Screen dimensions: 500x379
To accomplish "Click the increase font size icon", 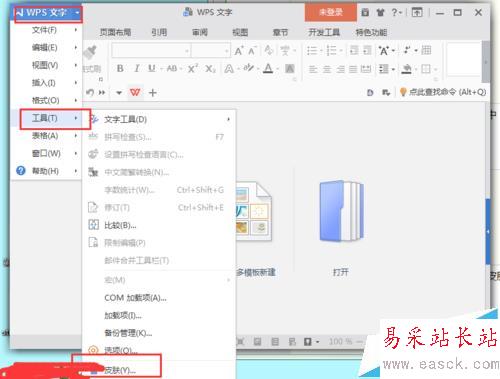I will [x=239, y=51].
